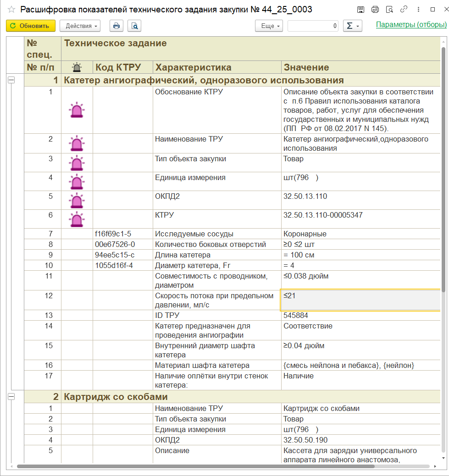Open the Еще dropdown menu

tap(269, 26)
